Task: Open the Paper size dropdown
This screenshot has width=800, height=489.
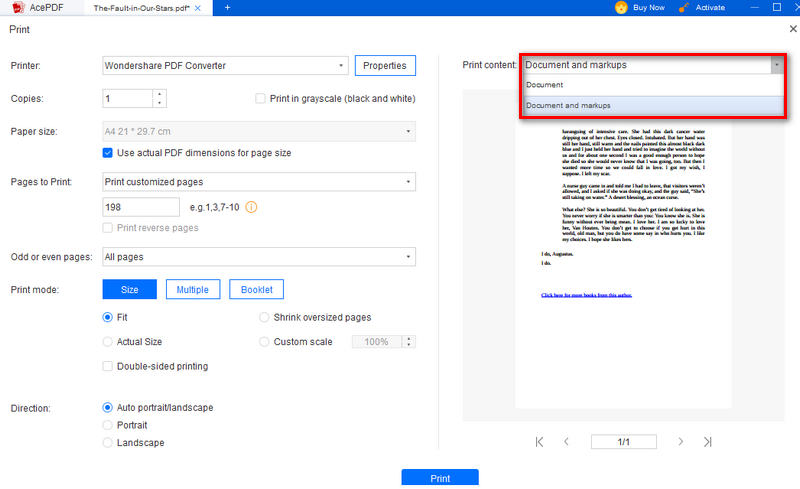Action: pos(259,131)
